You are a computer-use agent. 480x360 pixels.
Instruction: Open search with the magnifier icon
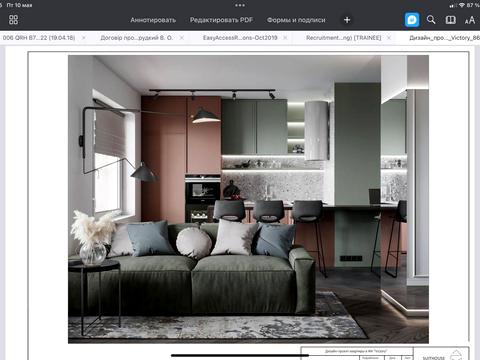431,20
